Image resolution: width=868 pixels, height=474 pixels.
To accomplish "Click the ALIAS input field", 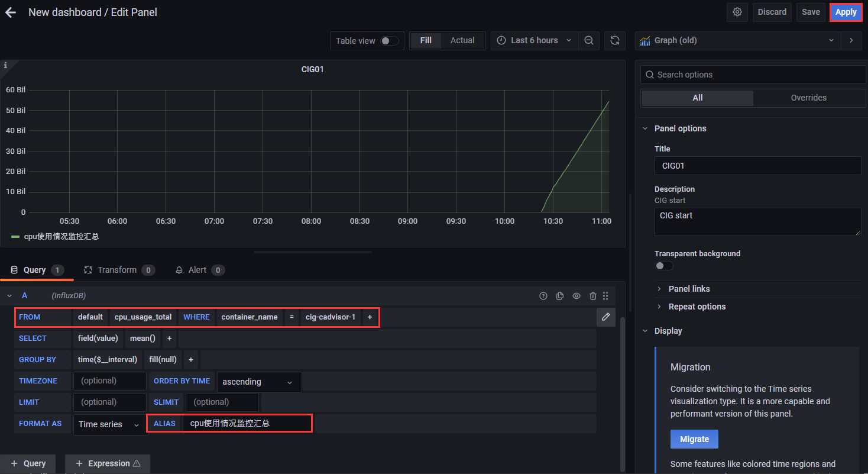I will [247, 423].
